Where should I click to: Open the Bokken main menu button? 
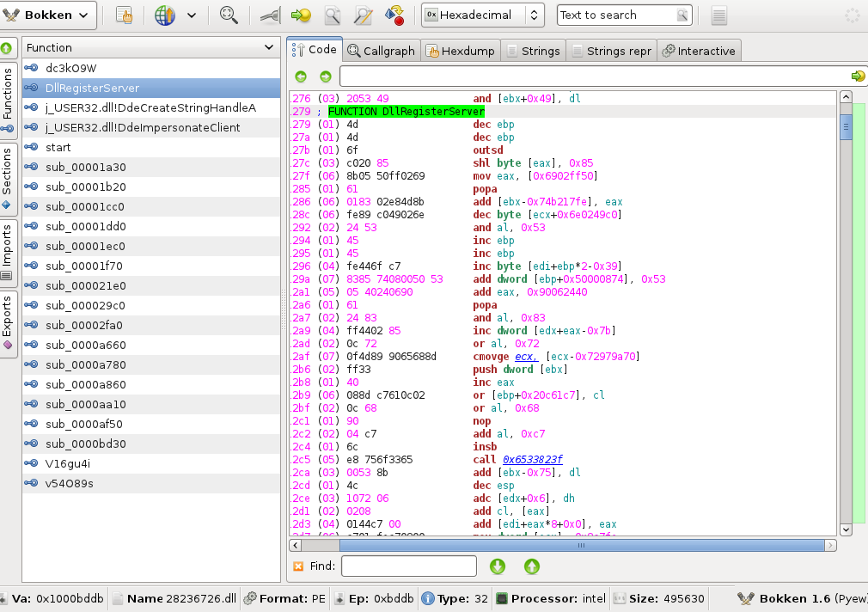pyautogui.click(x=49, y=15)
